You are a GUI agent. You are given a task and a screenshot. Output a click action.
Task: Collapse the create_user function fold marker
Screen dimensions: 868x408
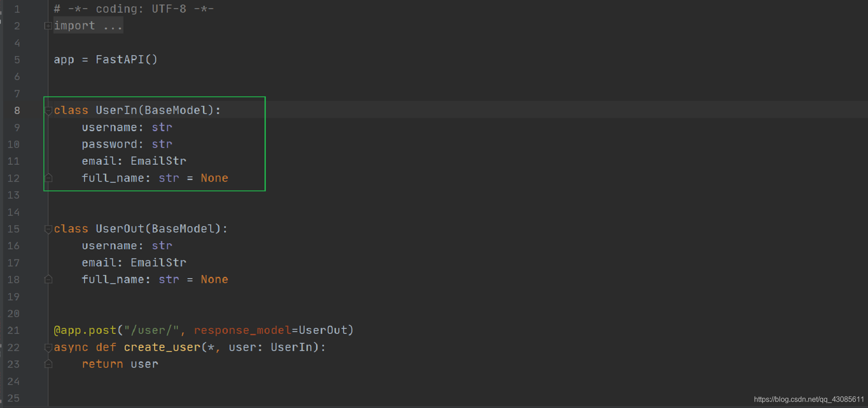click(x=48, y=348)
